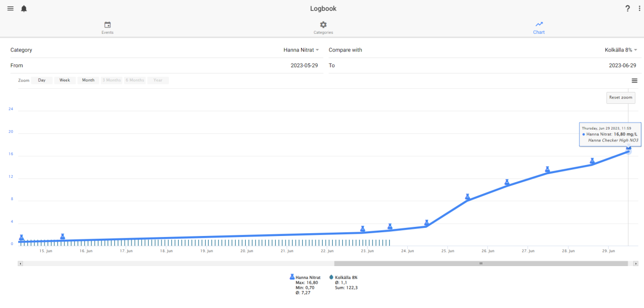Toggle Kolkälla 8% series in legend

click(x=343, y=277)
